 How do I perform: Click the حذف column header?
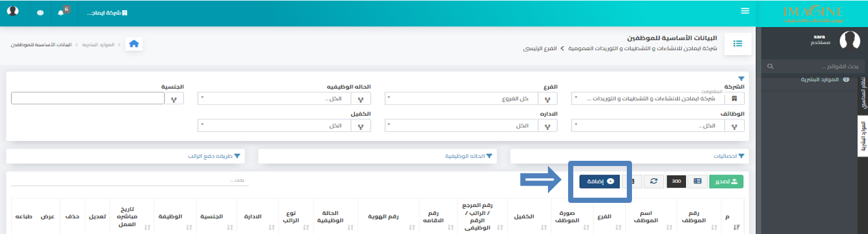tap(73, 216)
